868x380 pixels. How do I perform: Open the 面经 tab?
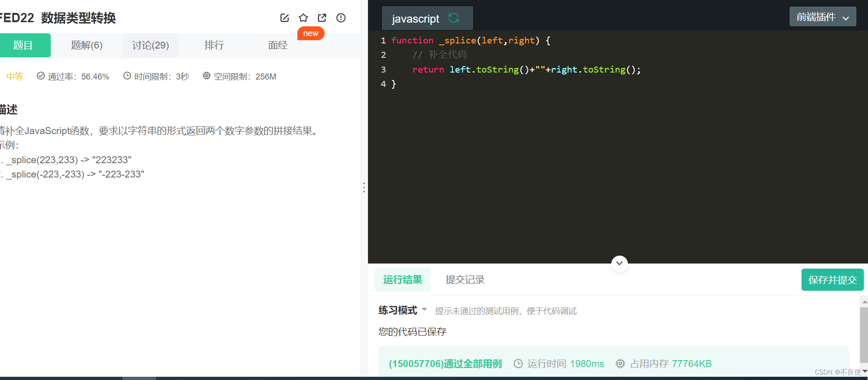[x=278, y=45]
